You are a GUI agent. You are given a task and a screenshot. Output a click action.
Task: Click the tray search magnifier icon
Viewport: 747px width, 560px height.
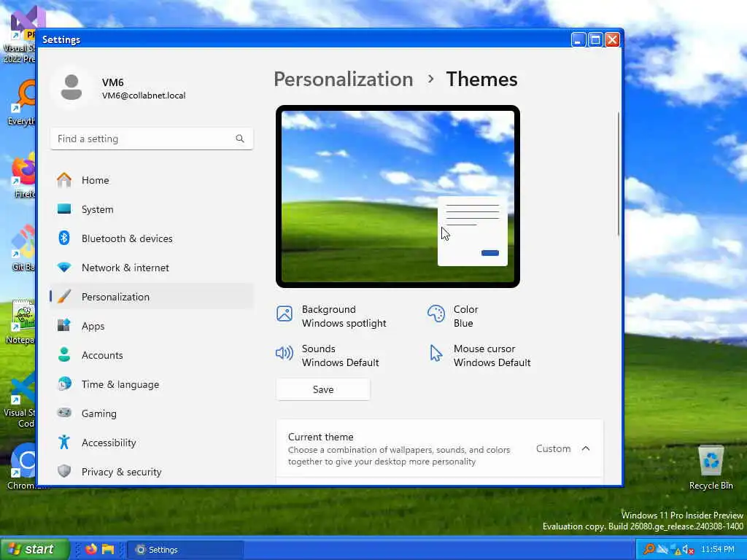tap(649, 549)
